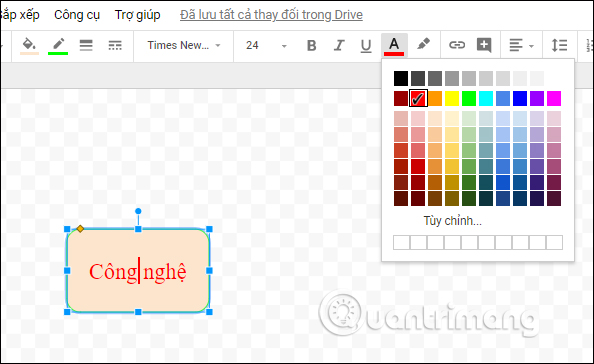Click the shape's bottom-right resize handle
Viewport: 594px width, 364px height.
(x=209, y=312)
